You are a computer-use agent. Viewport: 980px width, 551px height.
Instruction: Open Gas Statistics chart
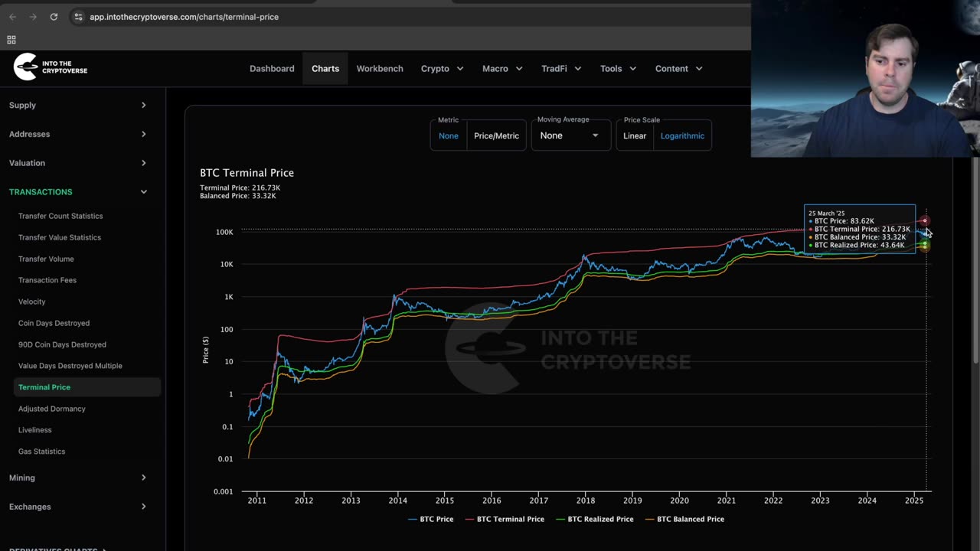[x=42, y=452]
